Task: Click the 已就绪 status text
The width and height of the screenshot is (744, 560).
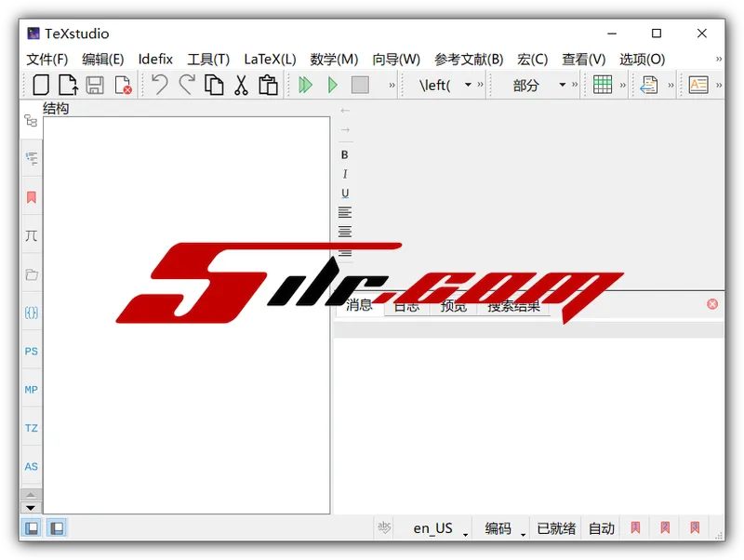Action: tap(556, 528)
